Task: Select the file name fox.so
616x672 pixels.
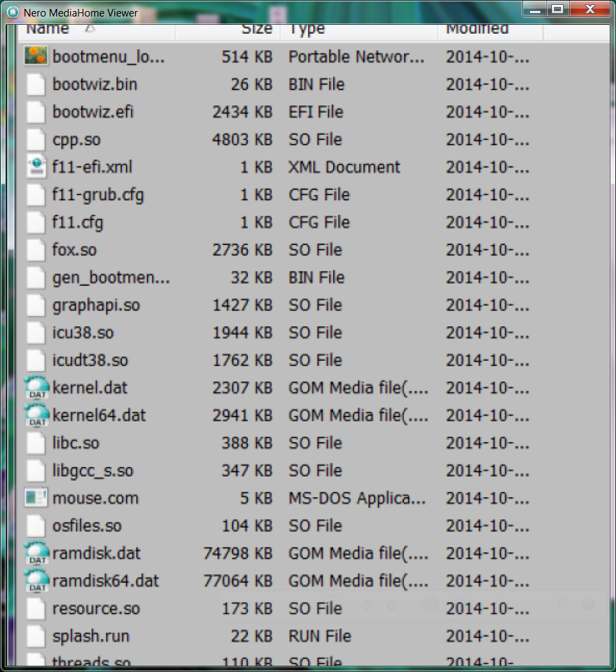Action: pos(74,250)
